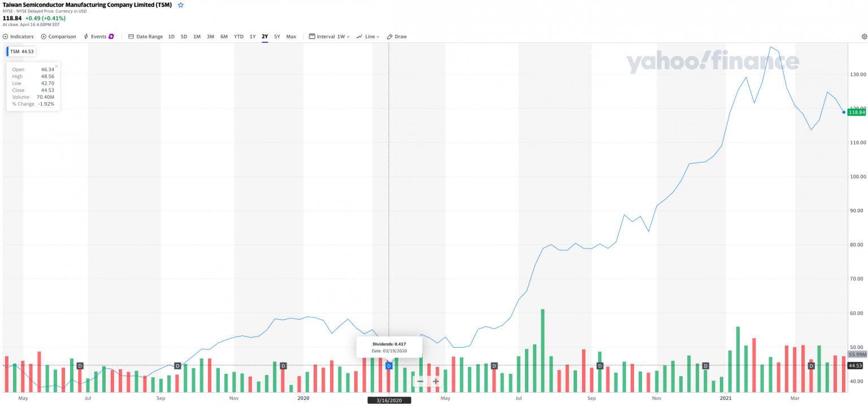Expand the Line chart type dropdown

pos(368,37)
